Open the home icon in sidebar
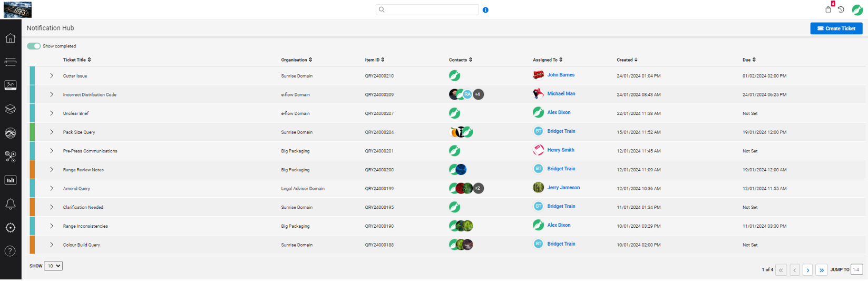Screen dimensions: 868x281 point(11,38)
